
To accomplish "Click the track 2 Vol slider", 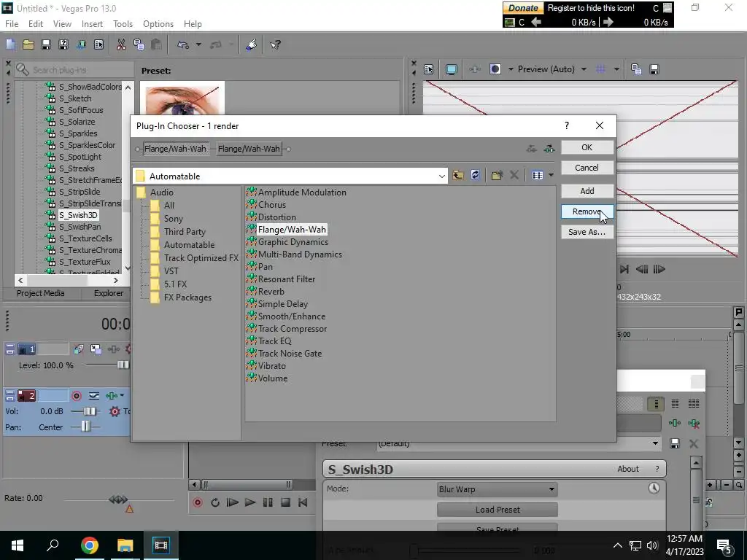I will click(x=89, y=411).
